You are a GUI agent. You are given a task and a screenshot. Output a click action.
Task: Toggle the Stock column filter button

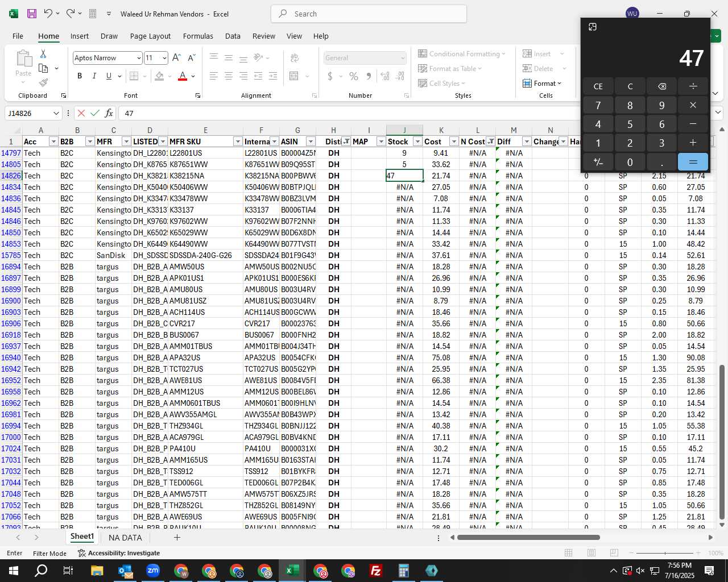pyautogui.click(x=417, y=142)
